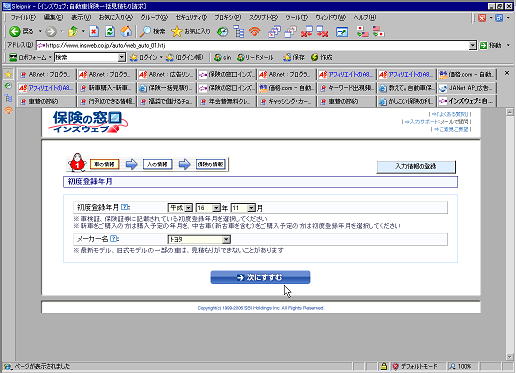Open the star favorites sidebar icon

[x=8, y=75]
